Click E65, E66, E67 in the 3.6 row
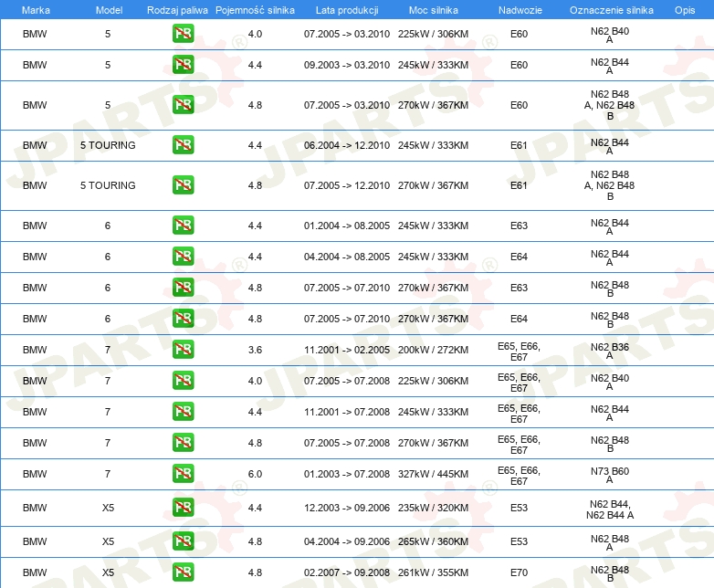 519,352
